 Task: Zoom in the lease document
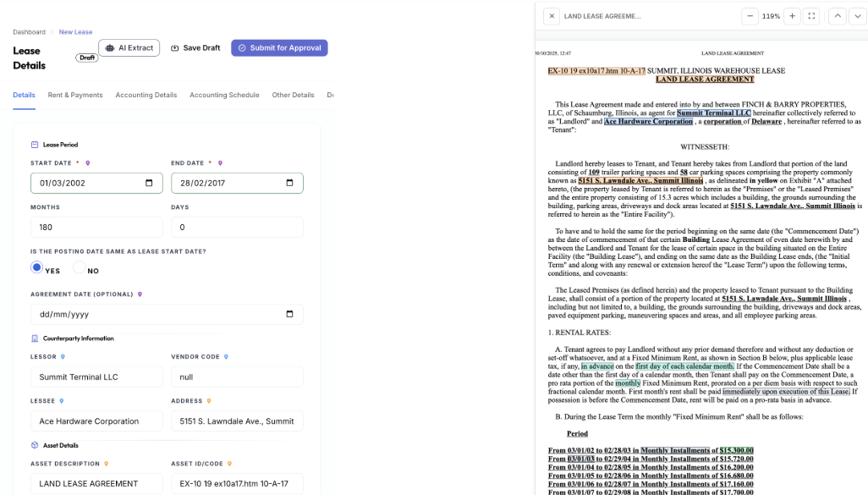792,16
